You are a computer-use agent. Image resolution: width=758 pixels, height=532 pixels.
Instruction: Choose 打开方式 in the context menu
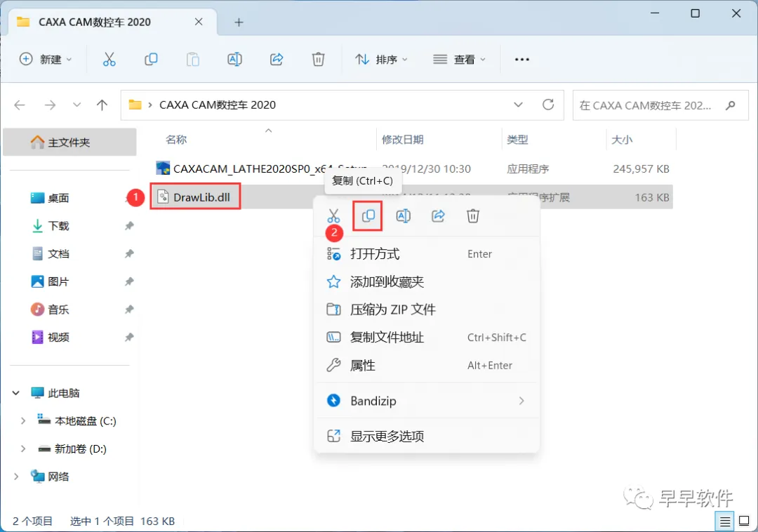click(427, 253)
